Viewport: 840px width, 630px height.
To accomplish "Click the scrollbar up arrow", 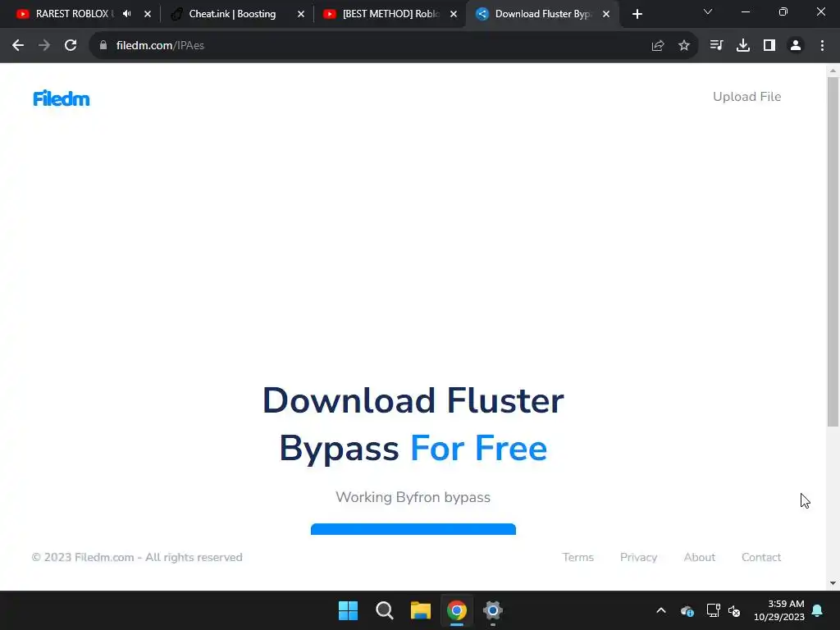I will [x=833, y=71].
